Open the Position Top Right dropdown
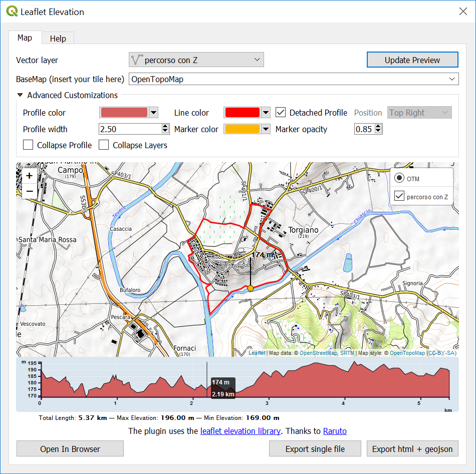The height and width of the screenshot is (474, 476). [x=419, y=113]
